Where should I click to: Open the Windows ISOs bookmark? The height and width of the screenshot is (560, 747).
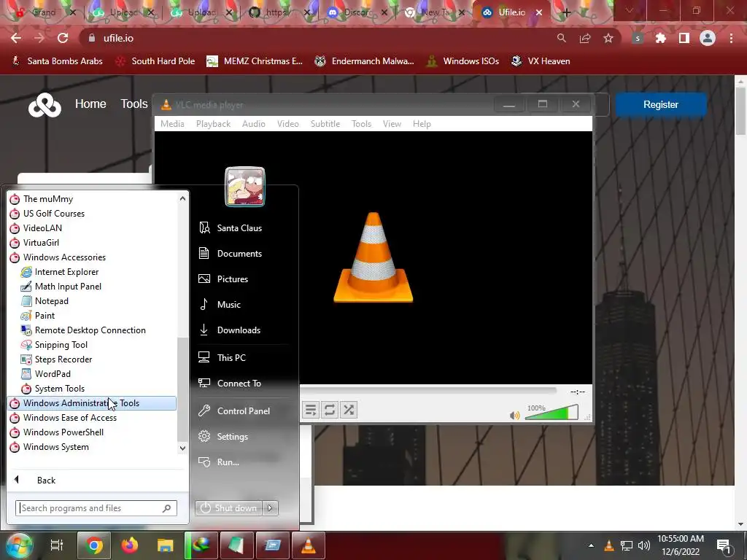click(x=462, y=61)
